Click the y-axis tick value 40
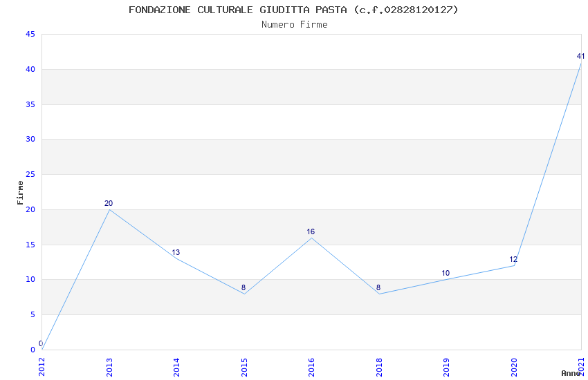Screen dimensions: 588x380 pyautogui.click(x=30, y=69)
